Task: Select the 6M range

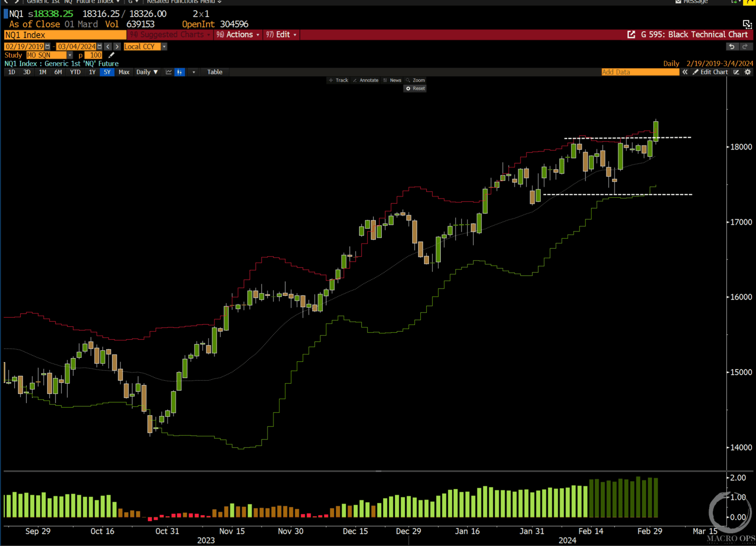Action: point(58,72)
